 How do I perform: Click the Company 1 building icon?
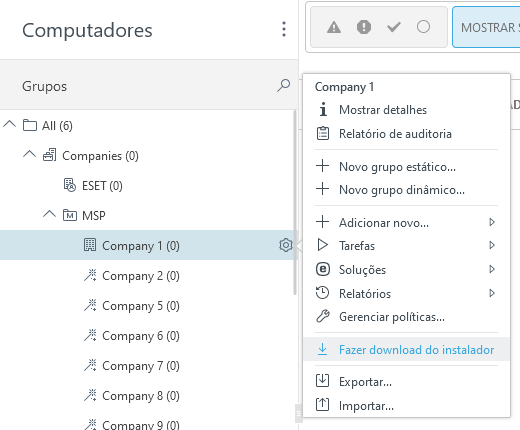[x=90, y=245]
